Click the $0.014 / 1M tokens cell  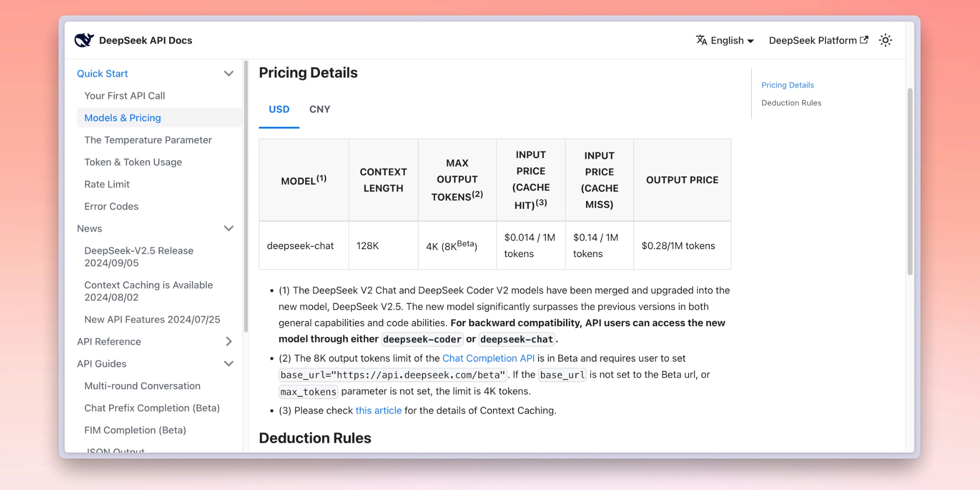531,245
